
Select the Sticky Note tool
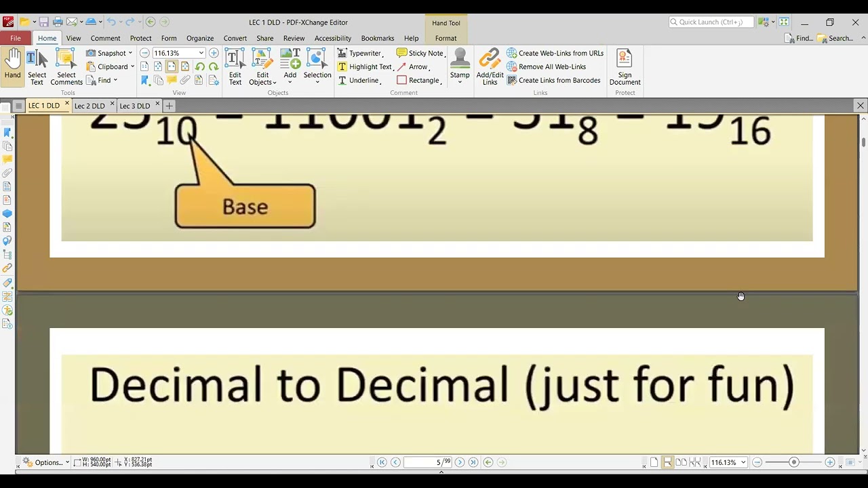pyautogui.click(x=420, y=53)
